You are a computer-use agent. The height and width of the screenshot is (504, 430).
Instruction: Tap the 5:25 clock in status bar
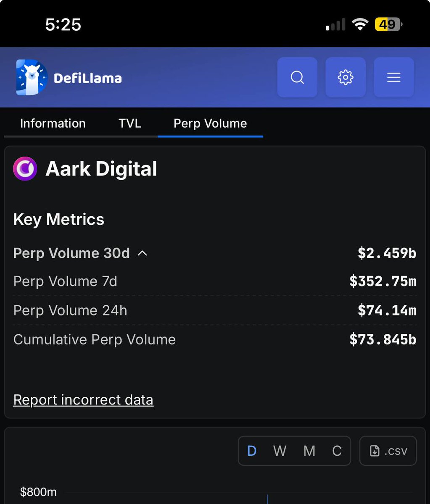pyautogui.click(x=63, y=25)
